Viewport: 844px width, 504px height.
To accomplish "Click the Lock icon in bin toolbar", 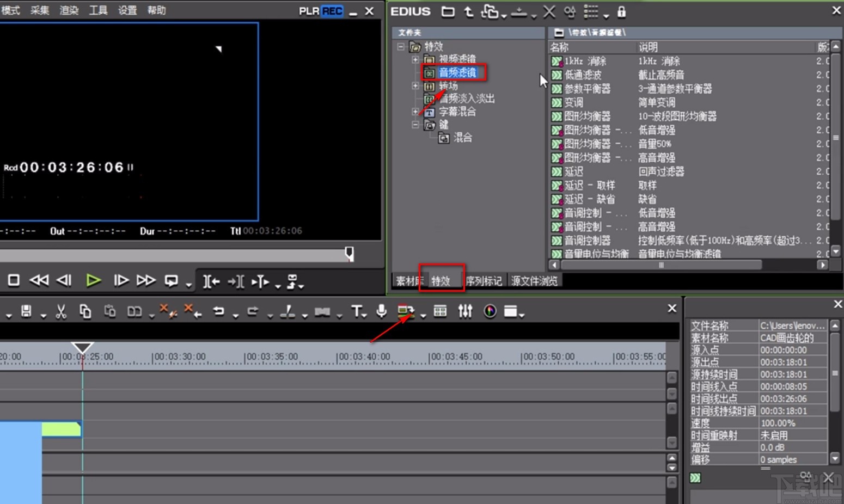I will click(x=621, y=11).
